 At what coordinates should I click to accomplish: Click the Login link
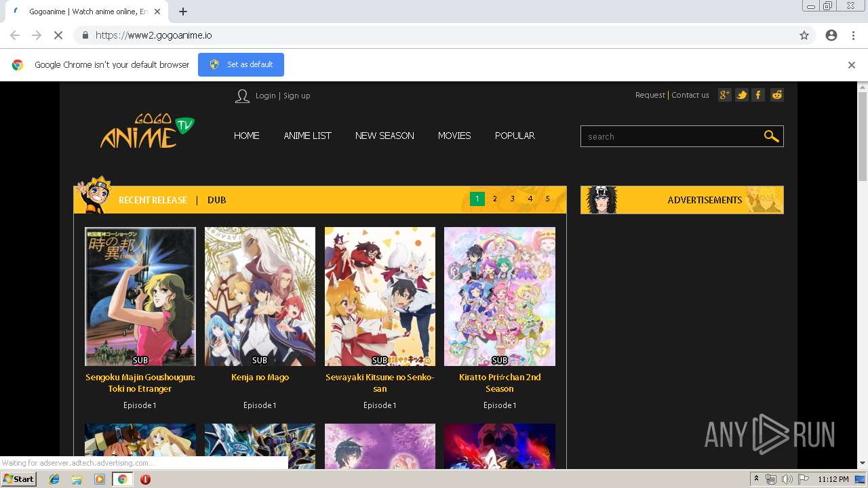(265, 96)
